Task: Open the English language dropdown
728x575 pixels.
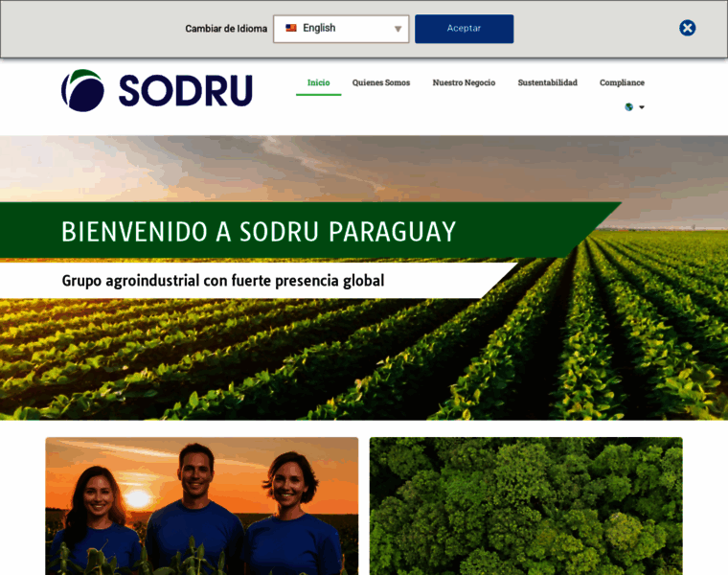Action: pos(341,29)
